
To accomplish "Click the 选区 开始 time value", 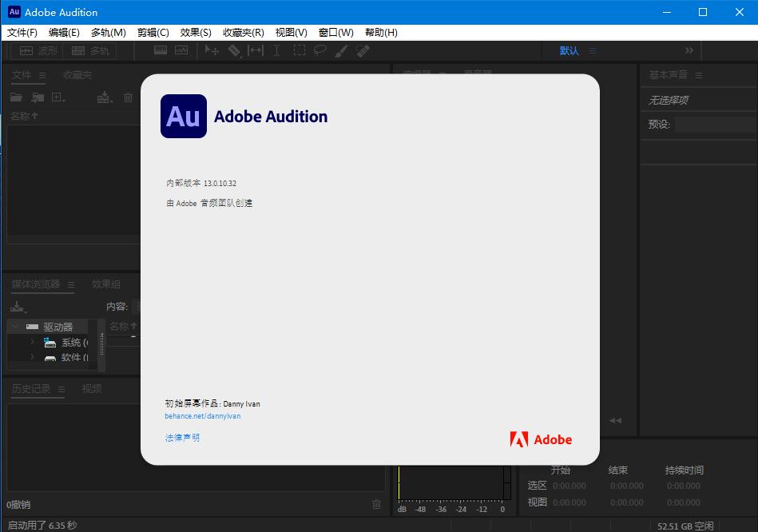I will pos(569,486).
